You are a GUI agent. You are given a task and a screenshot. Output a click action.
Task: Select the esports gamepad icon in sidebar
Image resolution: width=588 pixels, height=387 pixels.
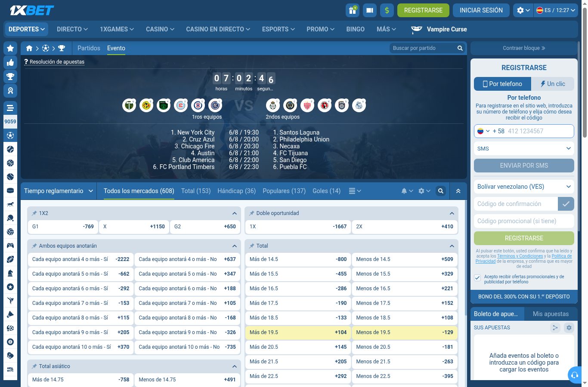pos(10,246)
